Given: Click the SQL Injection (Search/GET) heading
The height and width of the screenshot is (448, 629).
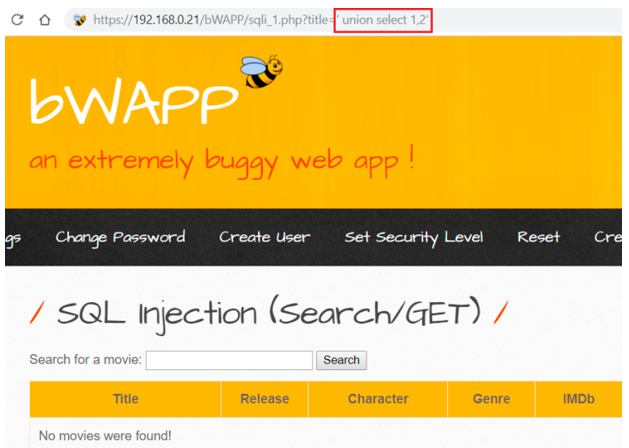Looking at the screenshot, I should 268,314.
